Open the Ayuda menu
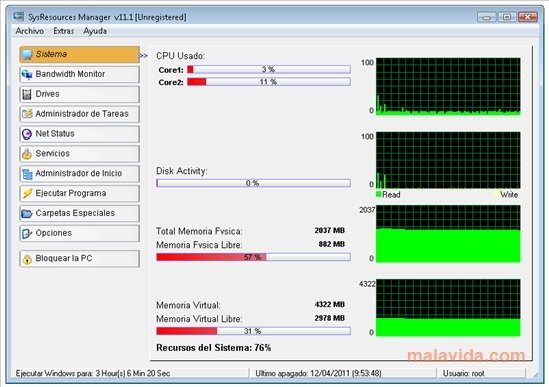The image size is (549, 387). click(95, 31)
